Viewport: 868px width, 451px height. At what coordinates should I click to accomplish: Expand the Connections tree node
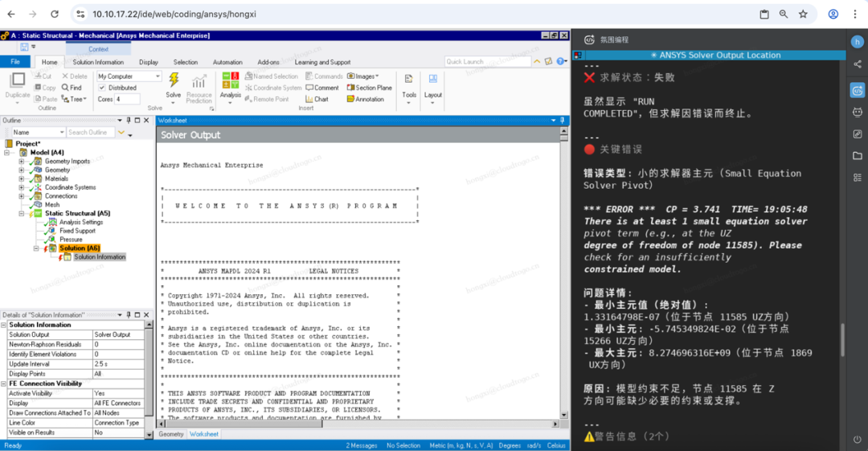pyautogui.click(x=22, y=196)
